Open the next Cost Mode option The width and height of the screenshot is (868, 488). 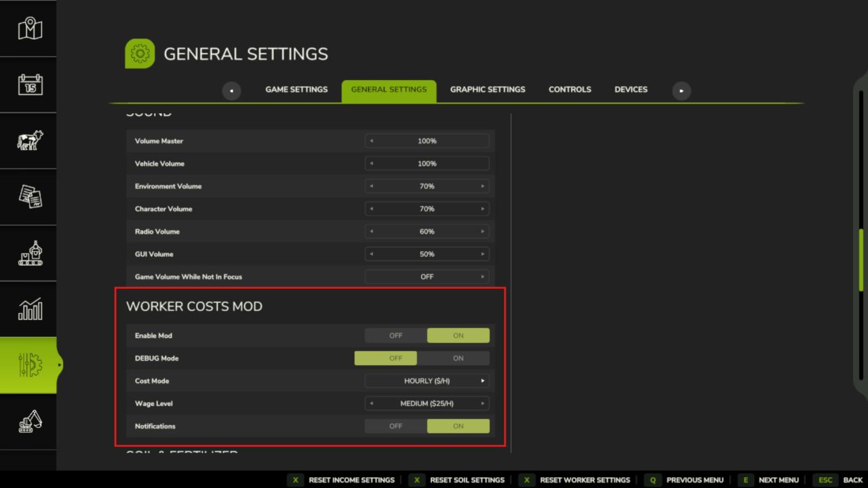click(x=482, y=380)
